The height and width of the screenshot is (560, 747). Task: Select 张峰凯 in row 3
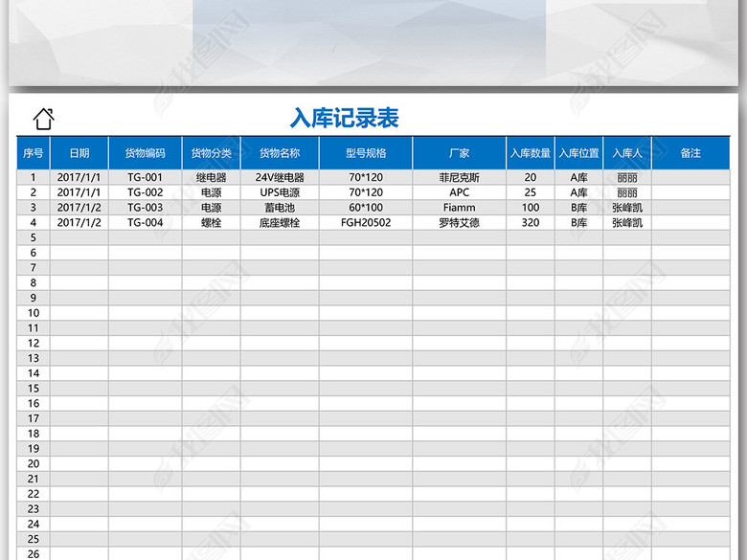click(x=627, y=208)
